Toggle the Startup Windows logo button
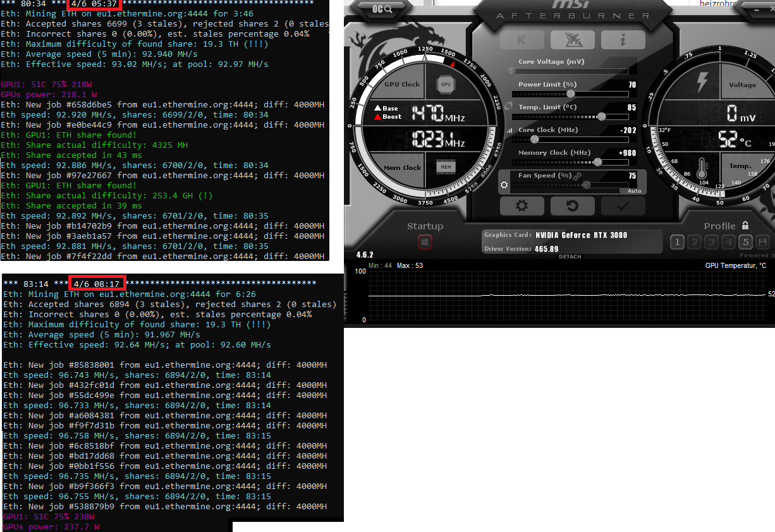The height and width of the screenshot is (532, 775). point(425,242)
